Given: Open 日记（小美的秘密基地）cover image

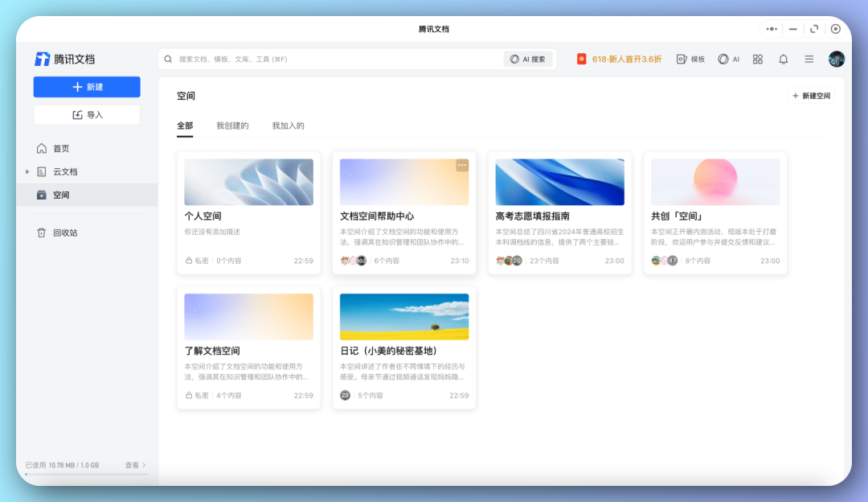Looking at the screenshot, I should pos(404,317).
